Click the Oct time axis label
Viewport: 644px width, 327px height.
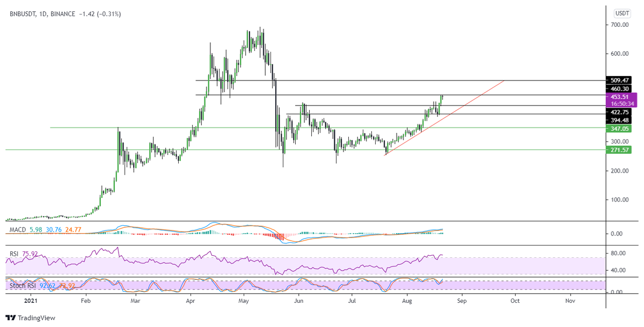[515, 302]
